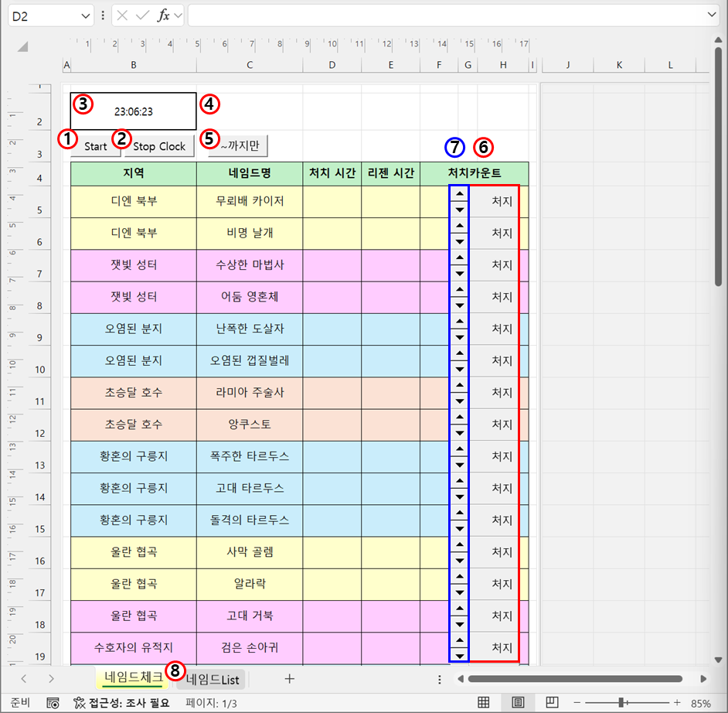Click 처치 button for 수상한 마법사

[x=494, y=265]
